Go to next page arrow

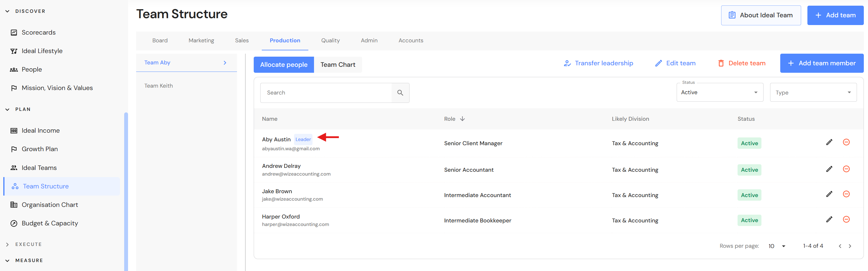point(849,246)
